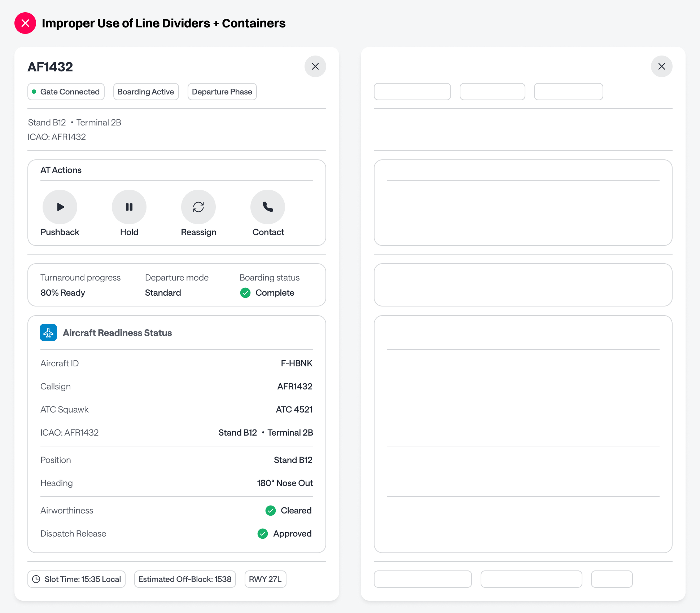Click the blue airplane icon
The height and width of the screenshot is (613, 700).
pyautogui.click(x=48, y=332)
